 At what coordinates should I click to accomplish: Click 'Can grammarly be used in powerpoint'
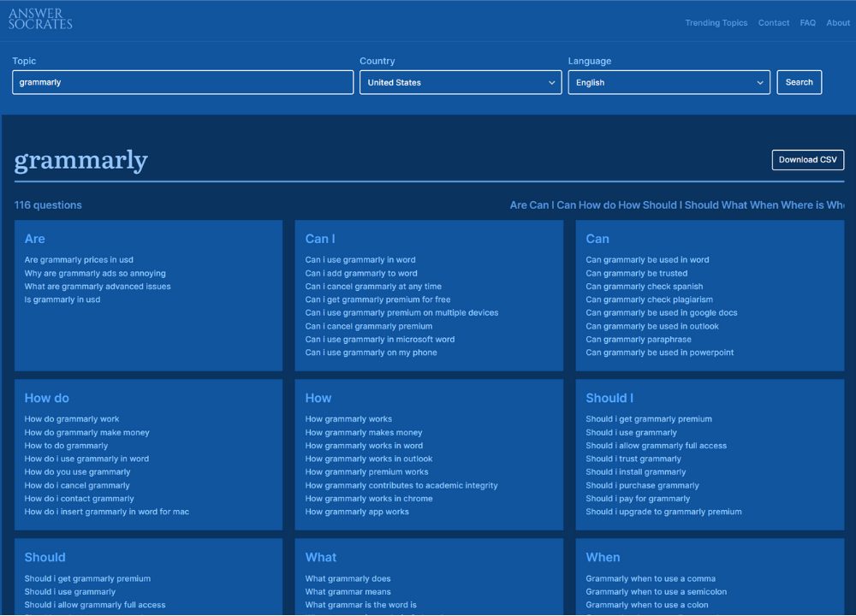point(659,352)
